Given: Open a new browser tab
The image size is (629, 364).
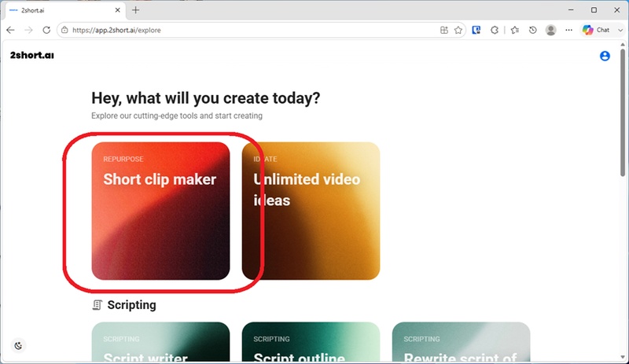Looking at the screenshot, I should point(135,10).
